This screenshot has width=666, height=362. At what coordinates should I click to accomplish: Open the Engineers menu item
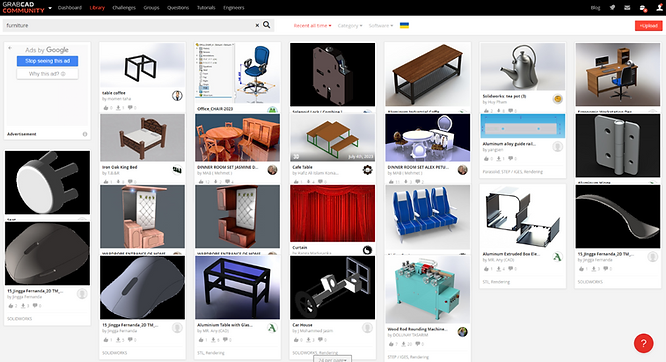pos(234,8)
